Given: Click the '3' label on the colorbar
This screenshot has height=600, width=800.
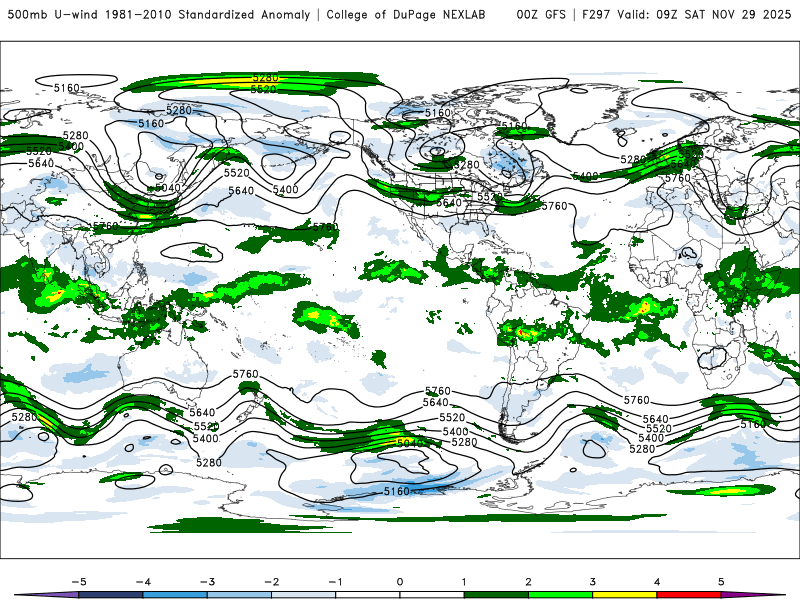Looking at the screenshot, I should [x=592, y=582].
